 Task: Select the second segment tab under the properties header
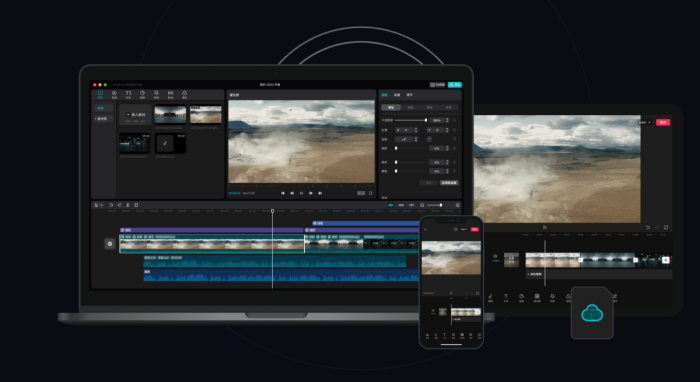click(x=410, y=108)
